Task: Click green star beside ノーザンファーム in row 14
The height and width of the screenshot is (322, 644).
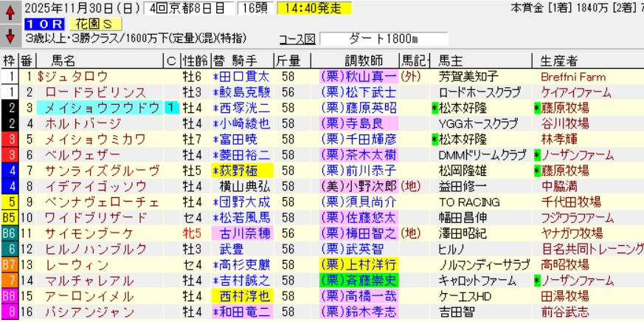Action: click(x=536, y=279)
